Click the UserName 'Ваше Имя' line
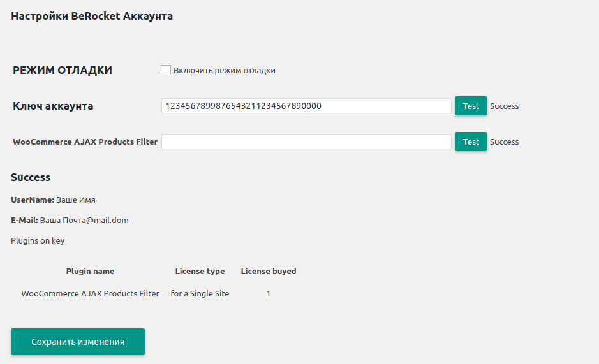This screenshot has height=364, width=599. 53,200
